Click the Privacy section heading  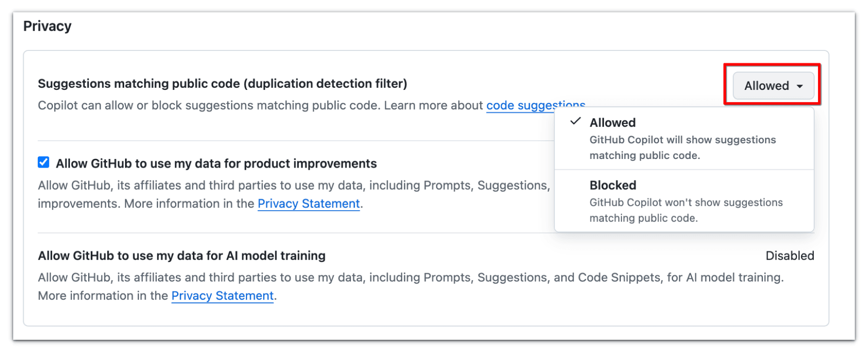click(x=47, y=26)
